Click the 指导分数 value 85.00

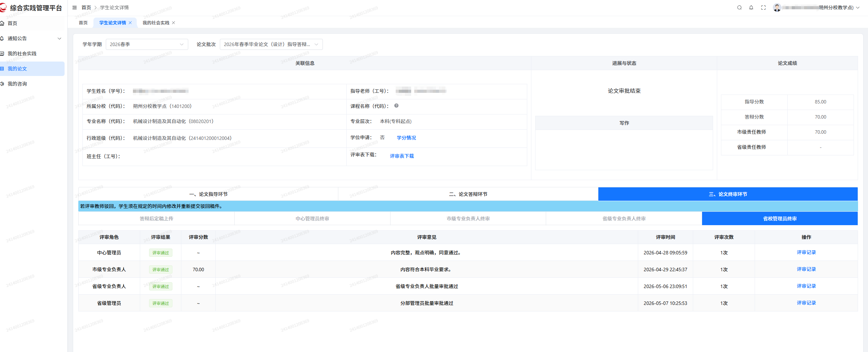click(820, 102)
